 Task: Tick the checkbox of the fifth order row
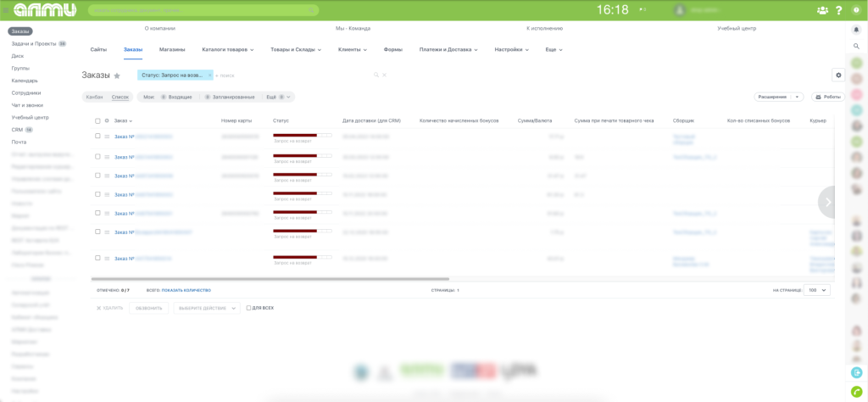[x=97, y=213]
